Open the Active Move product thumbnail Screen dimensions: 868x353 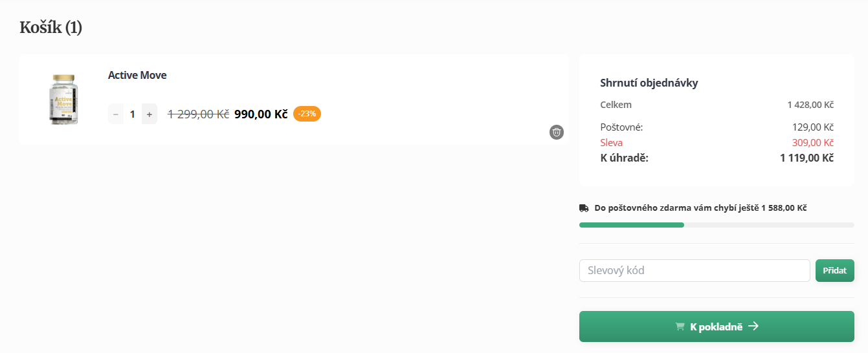(64, 99)
